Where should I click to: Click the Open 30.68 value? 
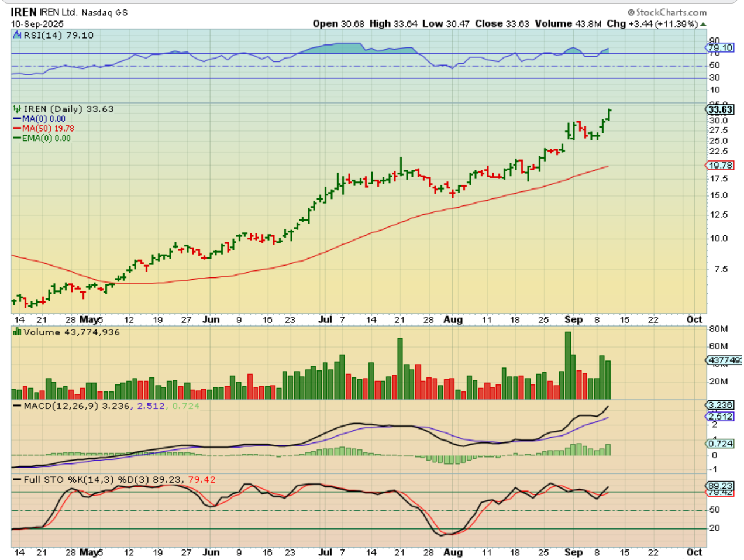(338, 24)
